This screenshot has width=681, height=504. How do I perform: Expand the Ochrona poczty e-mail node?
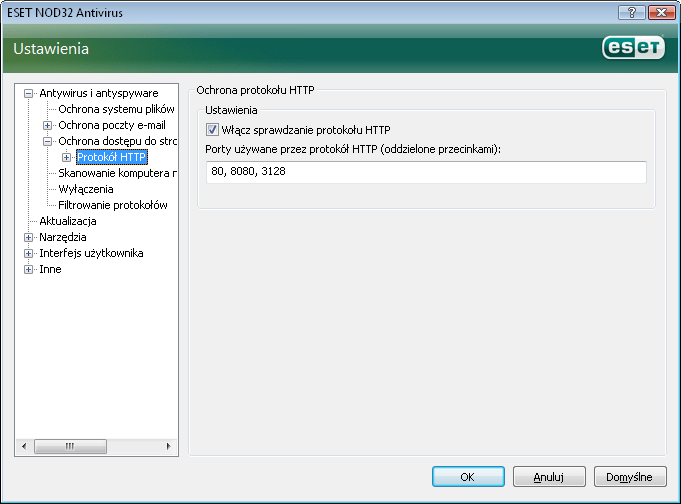pyautogui.click(x=48, y=126)
